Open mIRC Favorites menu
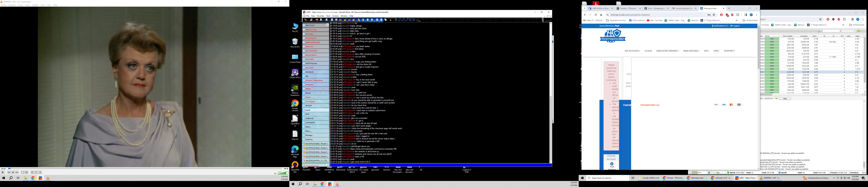Viewport: 868px width, 187px height. point(320,16)
